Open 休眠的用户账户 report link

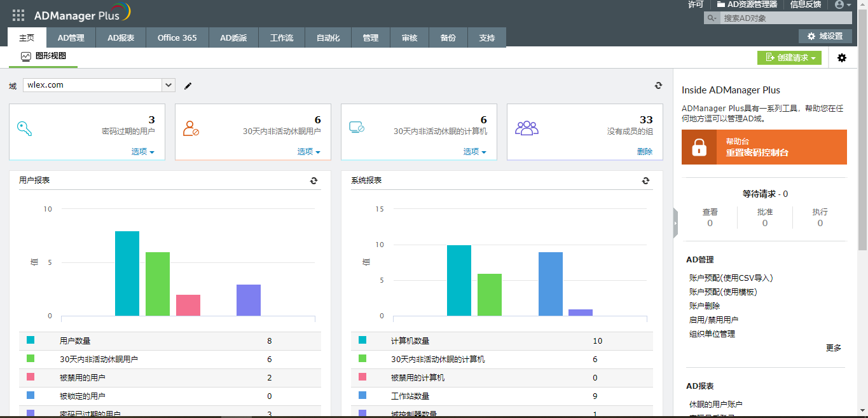716,405
